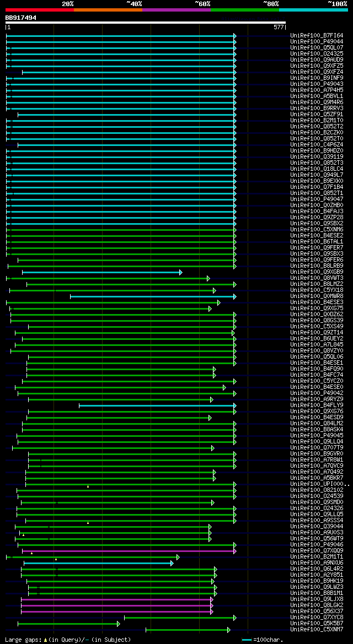Select the UniRef100_C5YX18 label
This screenshot has height=644, width=353.
317,290
